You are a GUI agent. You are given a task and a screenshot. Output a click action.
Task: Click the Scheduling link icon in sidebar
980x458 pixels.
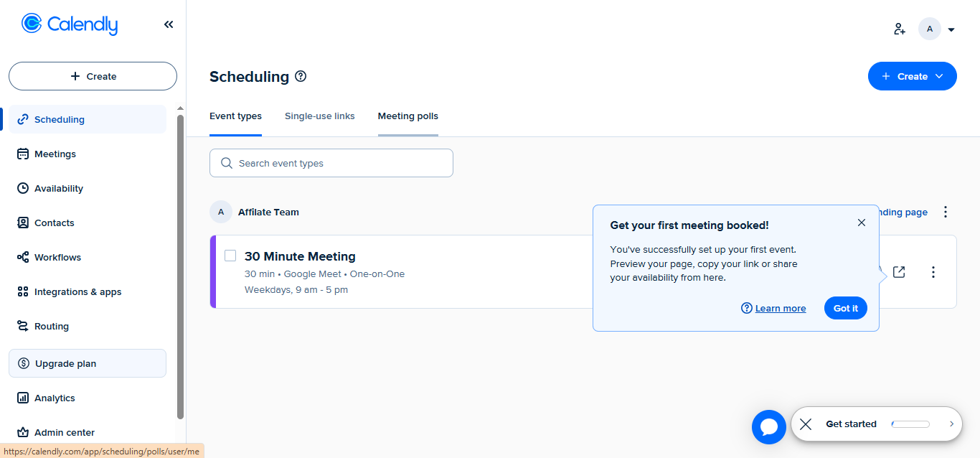23,119
